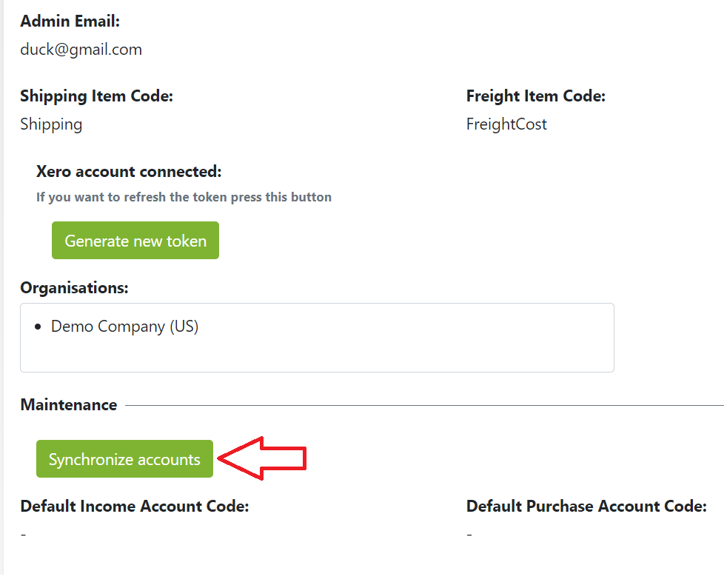
Task: Select the FreightCost value text
Action: (x=506, y=124)
